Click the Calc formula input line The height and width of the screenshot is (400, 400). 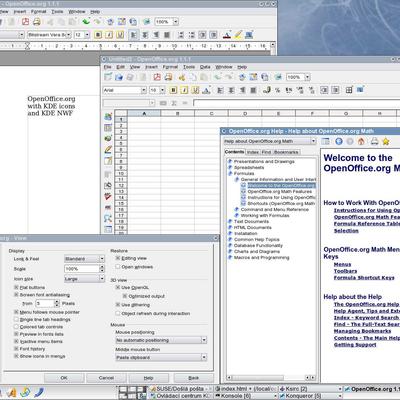coord(296,103)
